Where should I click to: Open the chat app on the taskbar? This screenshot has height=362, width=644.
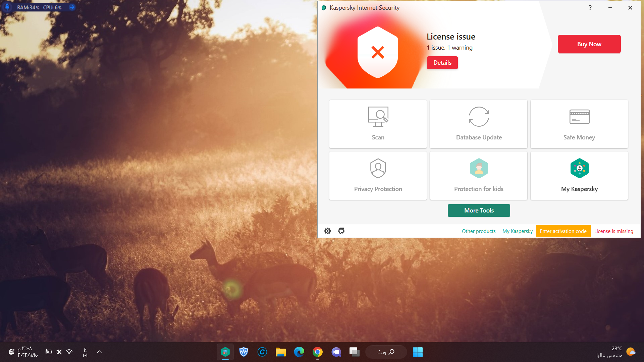pyautogui.click(x=336, y=352)
